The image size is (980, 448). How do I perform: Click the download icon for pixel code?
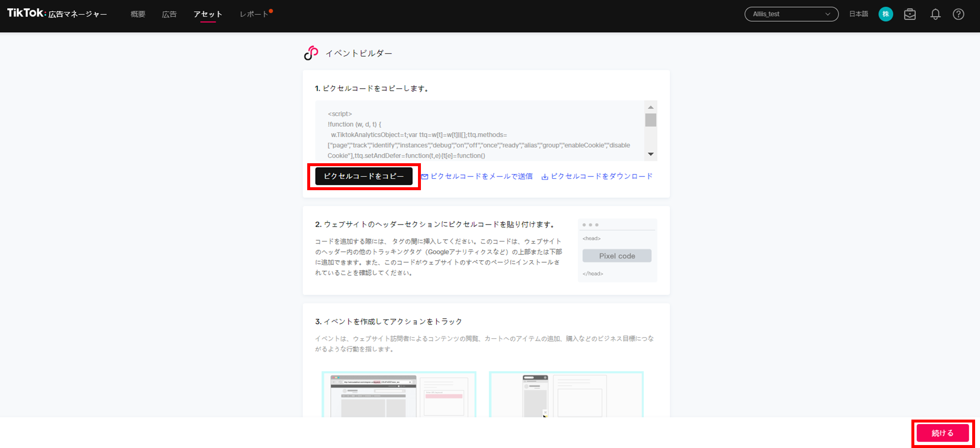[x=544, y=176]
